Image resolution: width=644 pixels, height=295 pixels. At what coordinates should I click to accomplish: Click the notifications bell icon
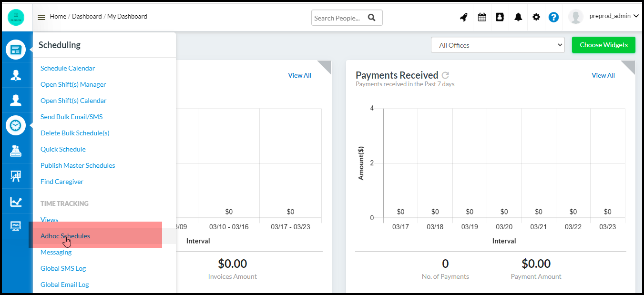click(518, 17)
